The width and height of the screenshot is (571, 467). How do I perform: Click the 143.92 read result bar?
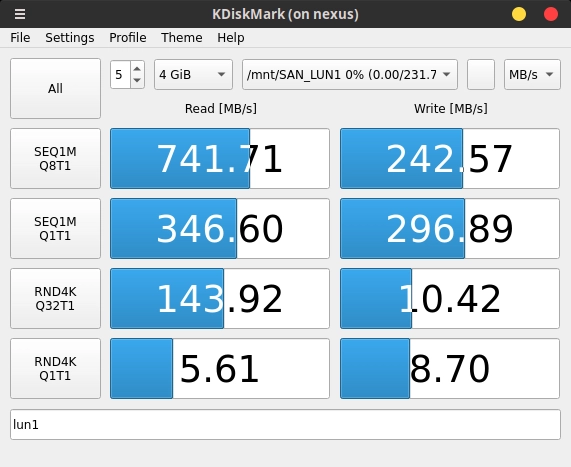pos(220,298)
